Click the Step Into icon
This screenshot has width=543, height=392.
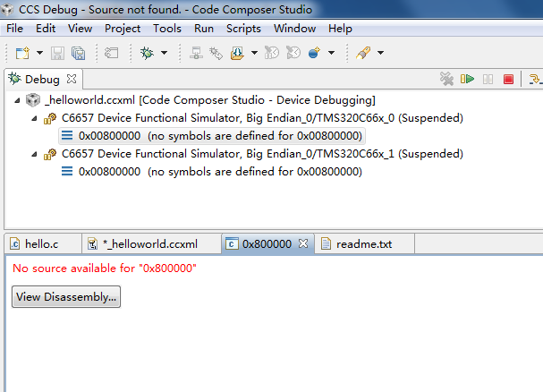click(535, 79)
